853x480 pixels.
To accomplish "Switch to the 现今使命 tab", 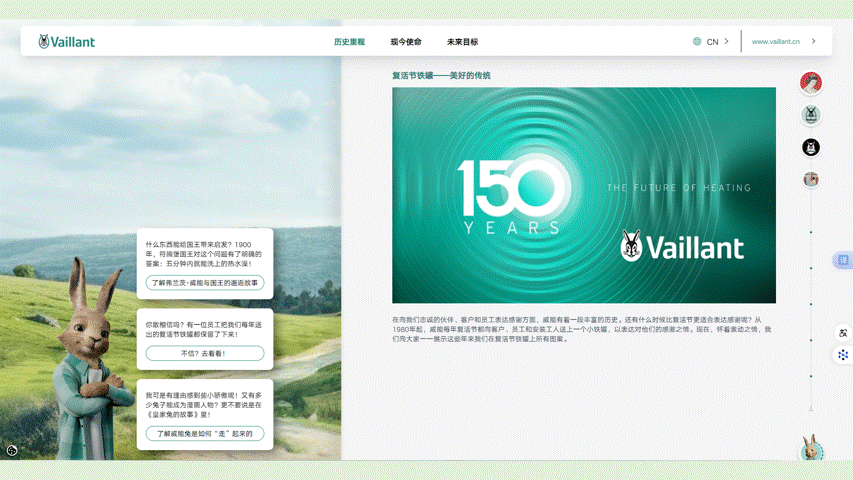I will (x=406, y=42).
